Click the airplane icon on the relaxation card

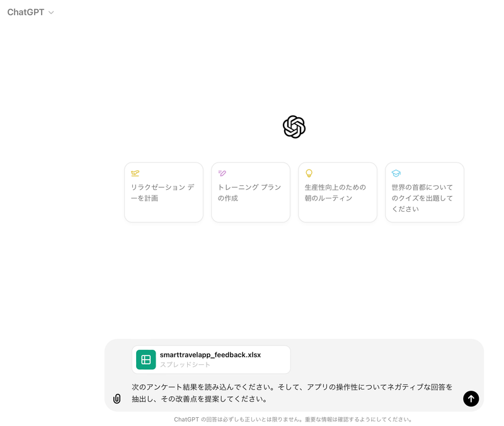tap(135, 173)
